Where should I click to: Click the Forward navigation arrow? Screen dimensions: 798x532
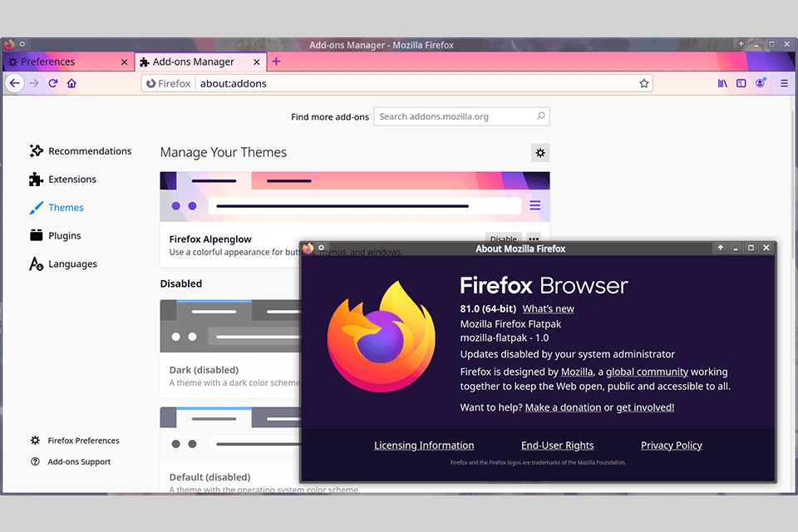tap(34, 83)
